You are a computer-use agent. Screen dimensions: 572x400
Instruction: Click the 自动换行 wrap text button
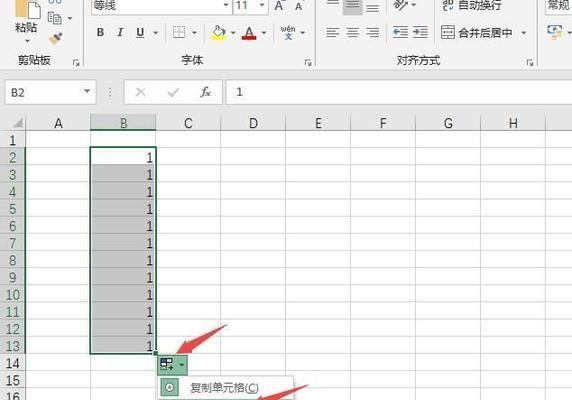(472, 5)
